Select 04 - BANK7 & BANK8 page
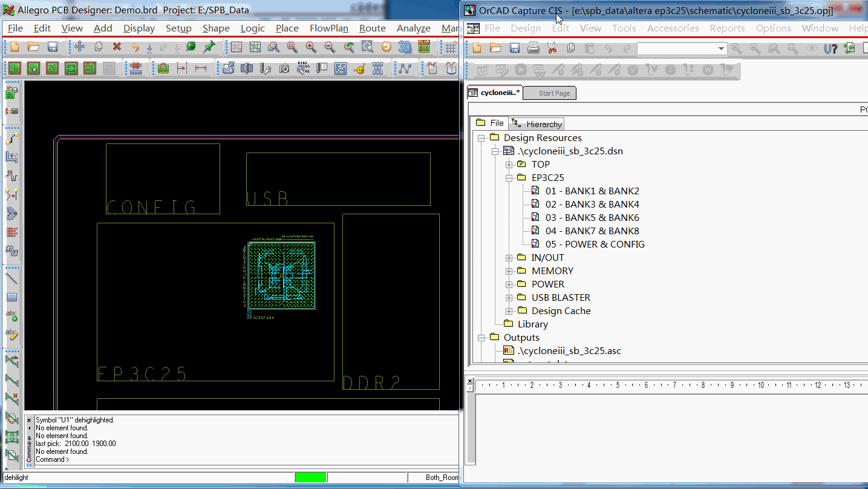Image resolution: width=868 pixels, height=489 pixels. [x=592, y=231]
